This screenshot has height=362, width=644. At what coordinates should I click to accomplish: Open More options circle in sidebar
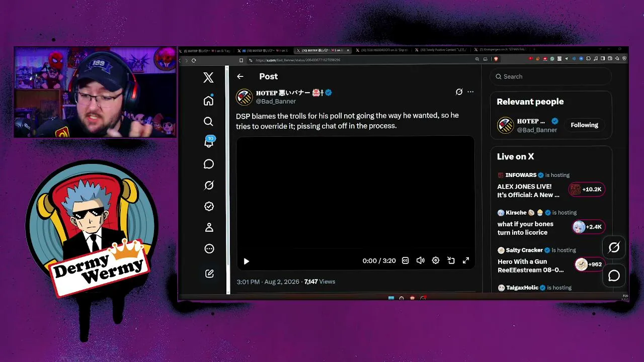(209, 249)
